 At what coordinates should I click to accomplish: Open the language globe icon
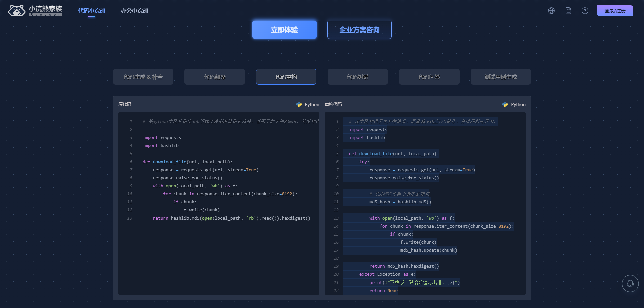pyautogui.click(x=551, y=11)
